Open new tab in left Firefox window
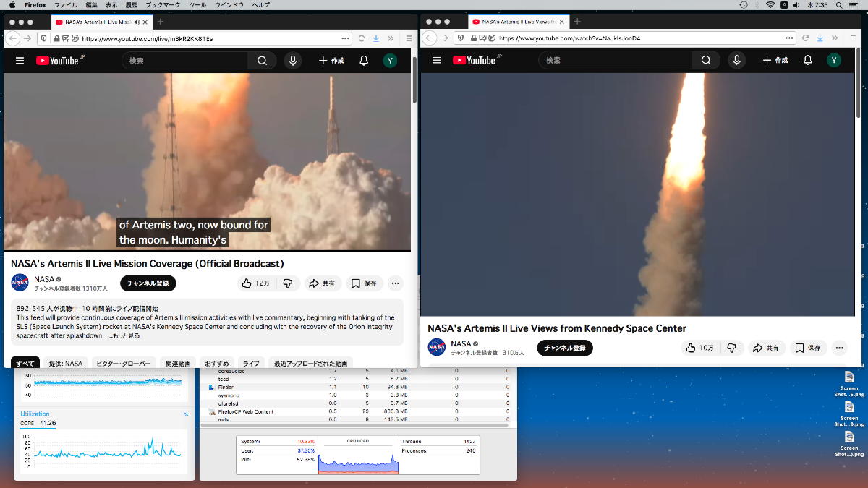The width and height of the screenshot is (868, 488). (161, 22)
